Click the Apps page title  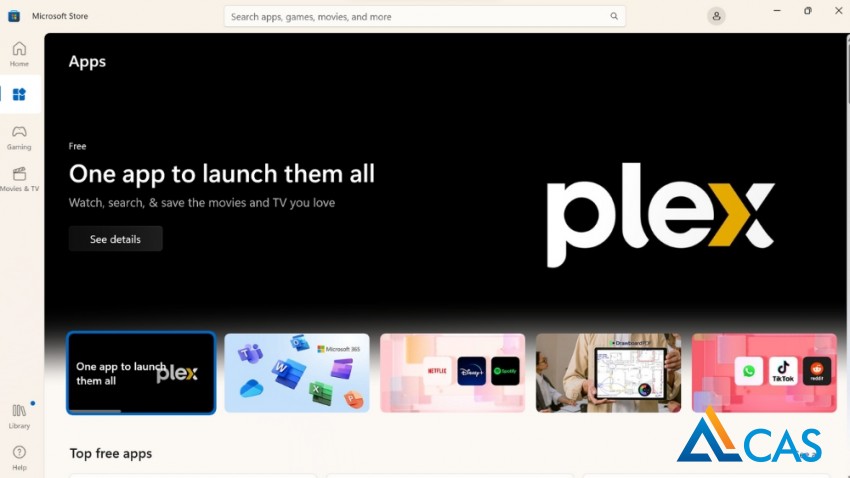click(x=87, y=62)
